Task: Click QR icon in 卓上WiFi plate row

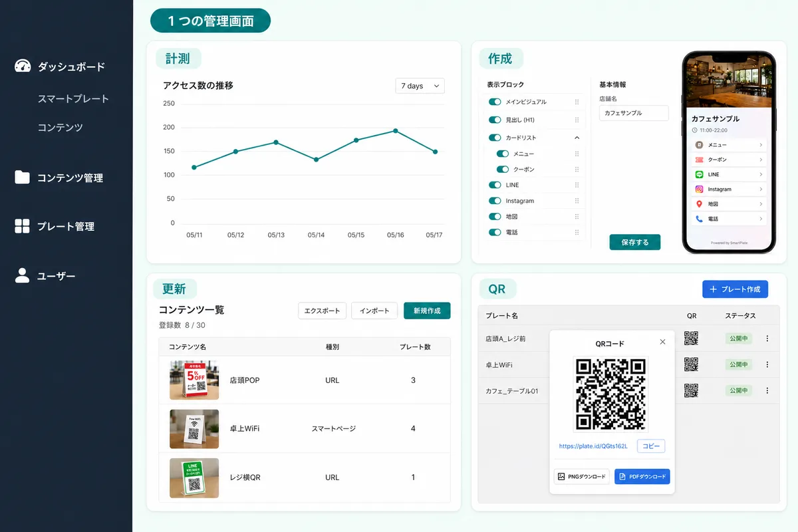Action: point(692,364)
